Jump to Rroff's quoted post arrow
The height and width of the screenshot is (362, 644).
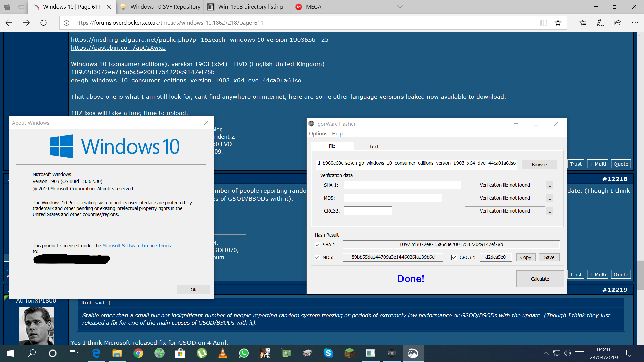[x=109, y=303]
